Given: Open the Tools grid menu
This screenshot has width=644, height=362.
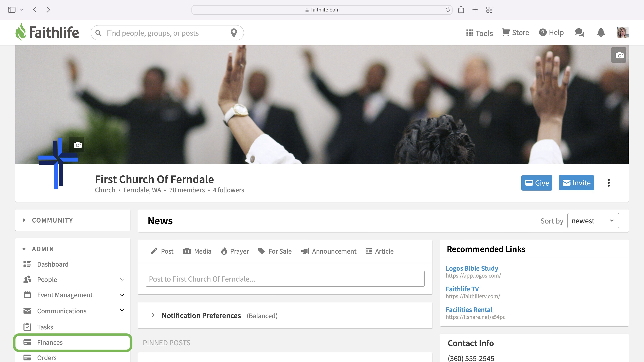Looking at the screenshot, I should 480,33.
